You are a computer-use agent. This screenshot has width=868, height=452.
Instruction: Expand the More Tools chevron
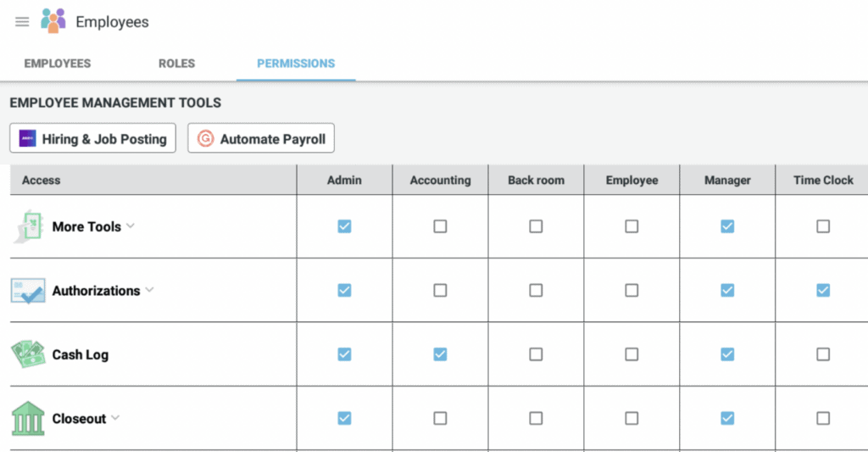click(131, 226)
